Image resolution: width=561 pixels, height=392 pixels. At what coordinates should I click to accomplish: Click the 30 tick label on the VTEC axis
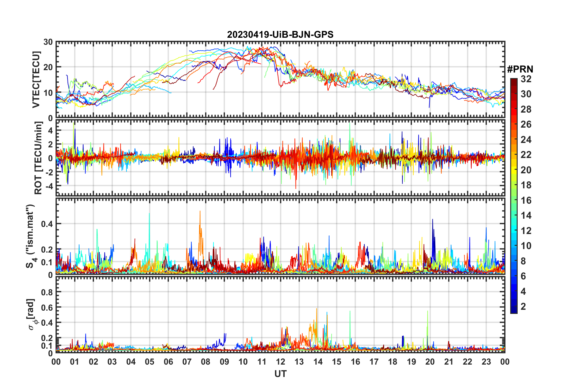click(48, 42)
